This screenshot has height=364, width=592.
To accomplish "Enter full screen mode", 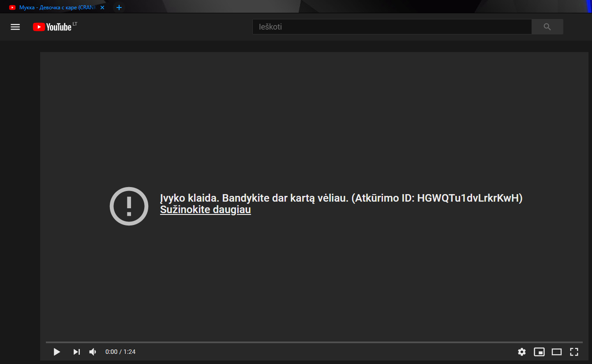I will (x=574, y=352).
